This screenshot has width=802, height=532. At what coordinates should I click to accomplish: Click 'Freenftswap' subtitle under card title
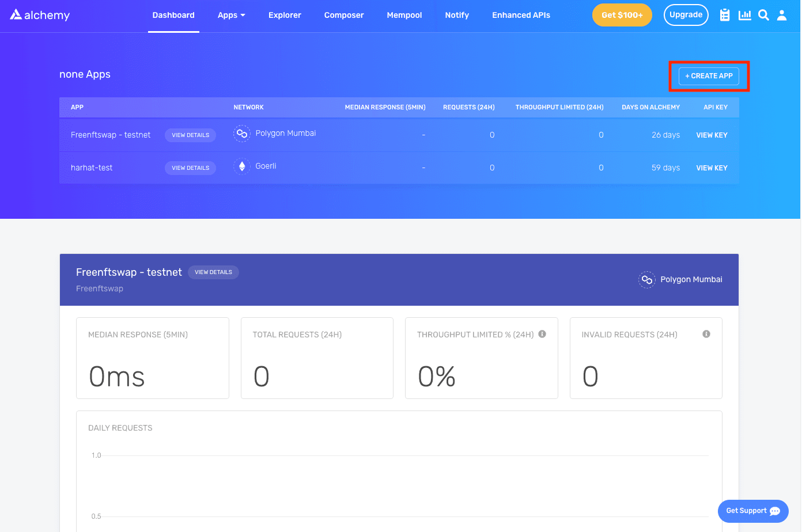[x=100, y=288]
